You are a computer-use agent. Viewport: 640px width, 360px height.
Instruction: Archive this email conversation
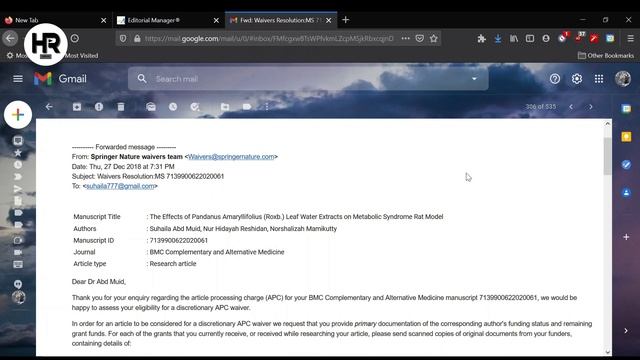(77, 107)
